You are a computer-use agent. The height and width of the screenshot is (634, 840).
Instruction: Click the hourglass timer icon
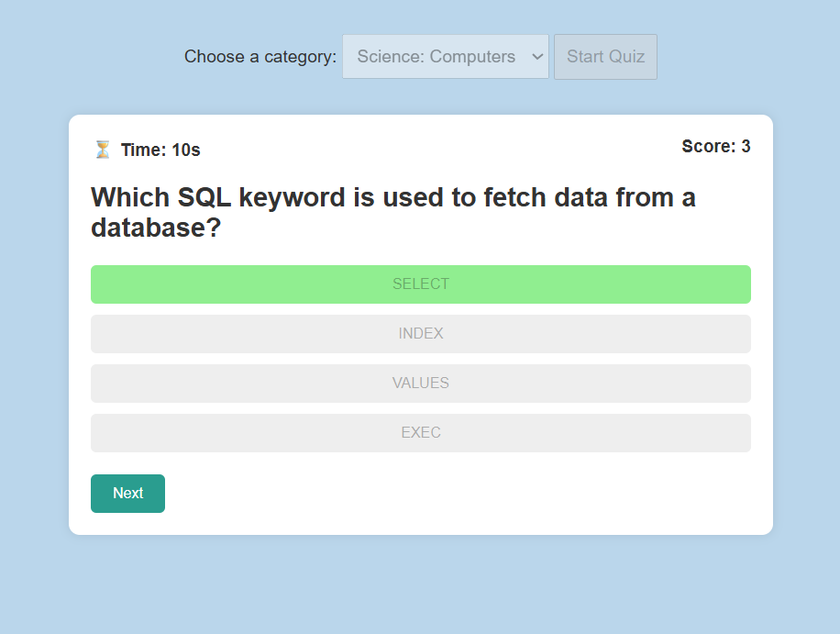point(103,150)
